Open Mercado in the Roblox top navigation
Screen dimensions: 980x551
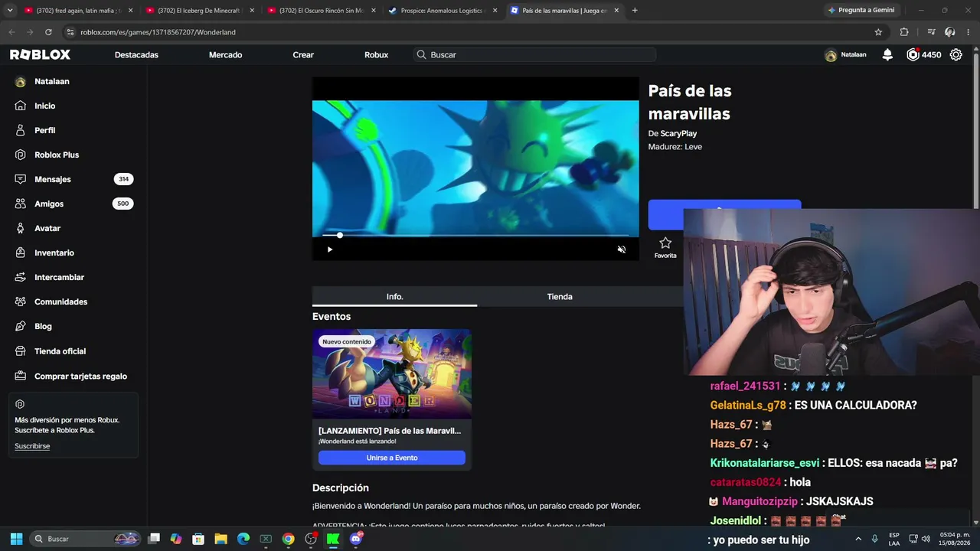tap(225, 55)
